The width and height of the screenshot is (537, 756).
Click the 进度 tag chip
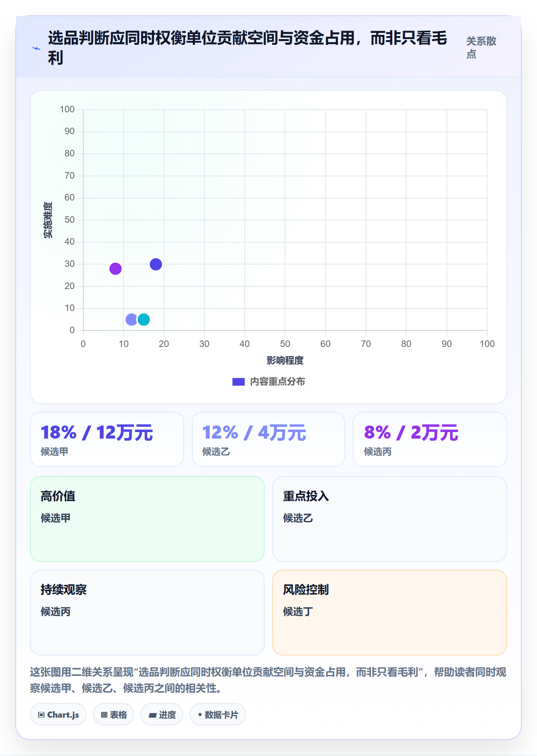click(162, 714)
